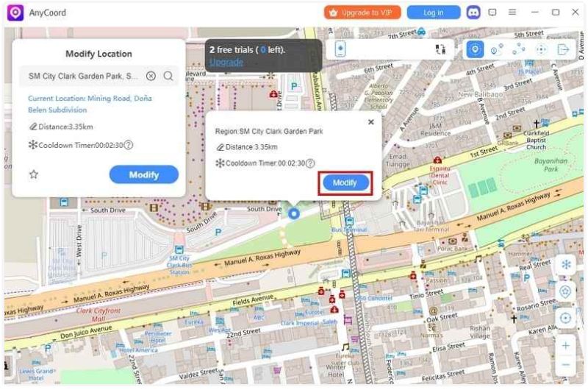The height and width of the screenshot is (390, 588).
Task: Click the Upgrade link in trials banner
Action: pos(225,63)
